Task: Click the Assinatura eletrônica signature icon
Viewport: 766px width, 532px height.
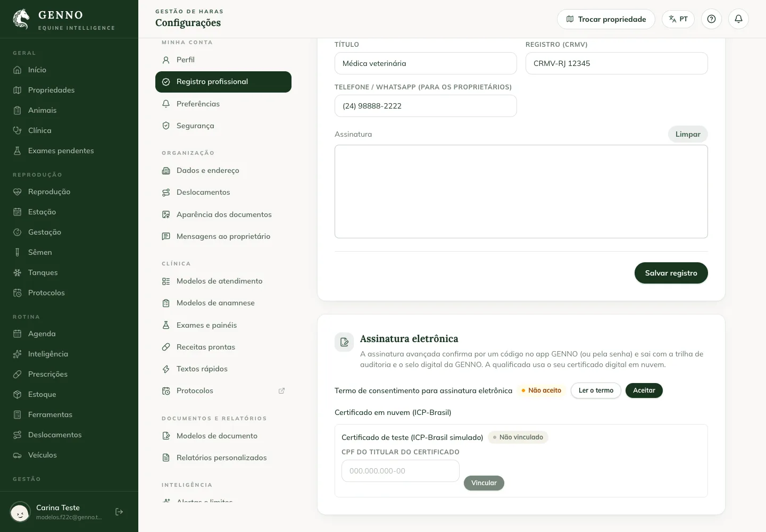Action: click(x=344, y=342)
